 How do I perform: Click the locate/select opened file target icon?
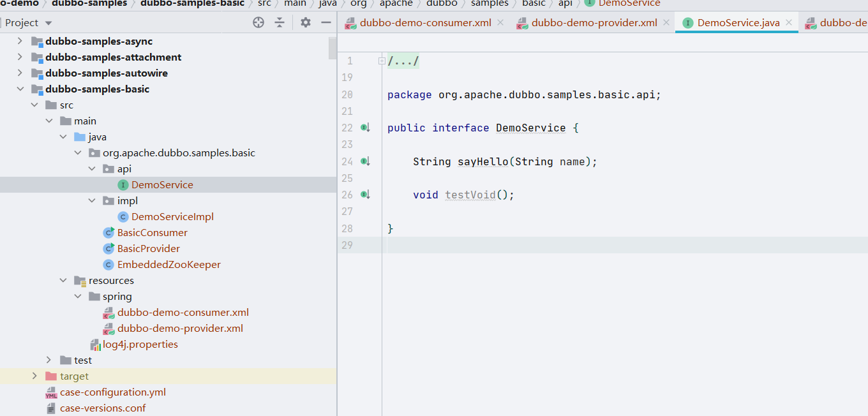pyautogui.click(x=258, y=22)
